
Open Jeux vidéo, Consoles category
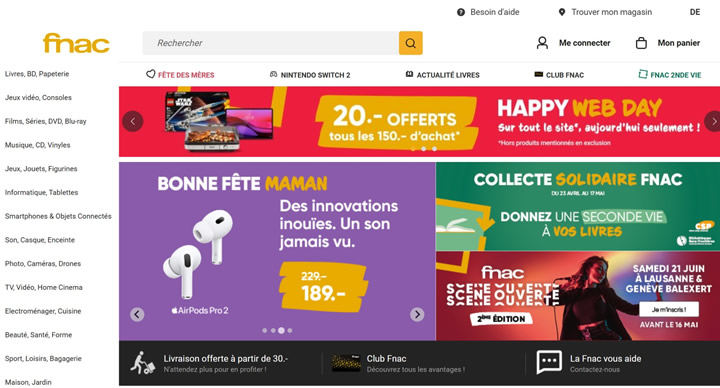click(x=38, y=97)
